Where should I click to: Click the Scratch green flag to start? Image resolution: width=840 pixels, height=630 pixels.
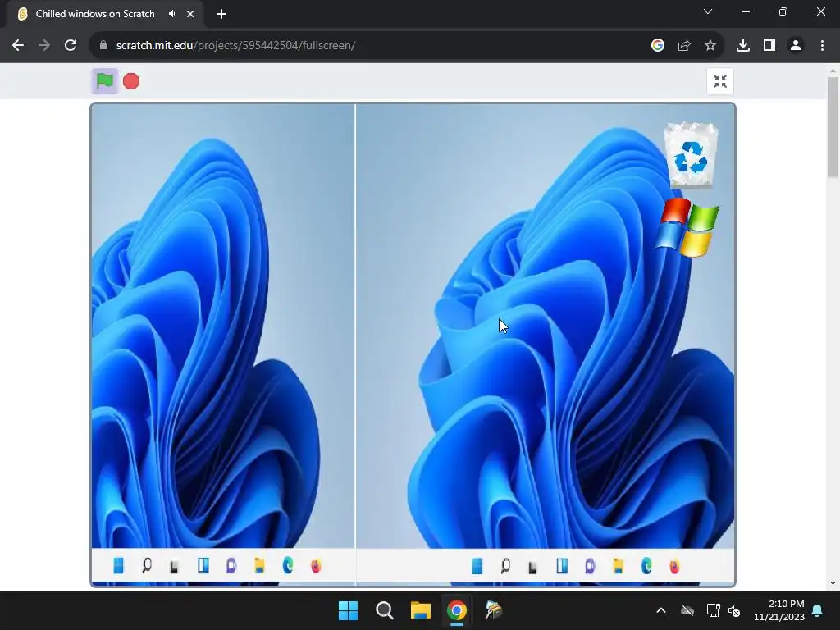click(x=104, y=81)
